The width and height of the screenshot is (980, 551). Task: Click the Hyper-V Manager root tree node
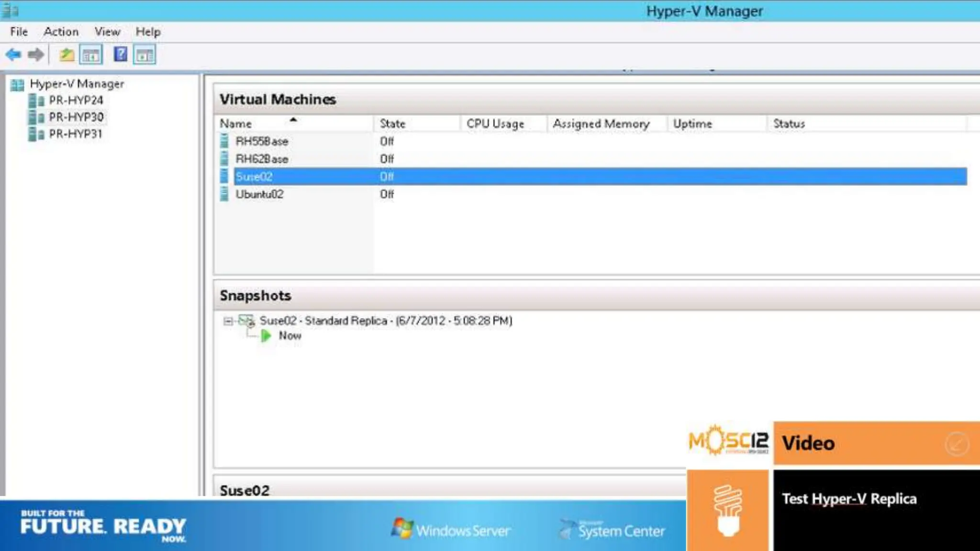click(77, 84)
